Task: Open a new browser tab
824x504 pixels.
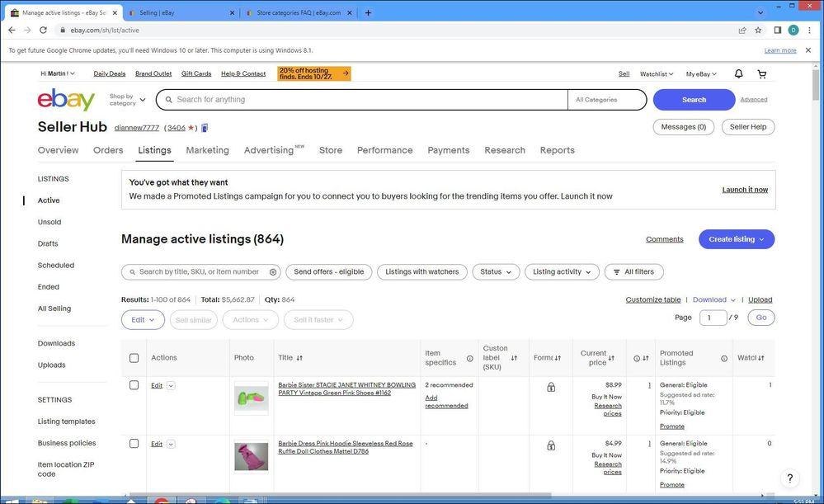Action: point(368,12)
